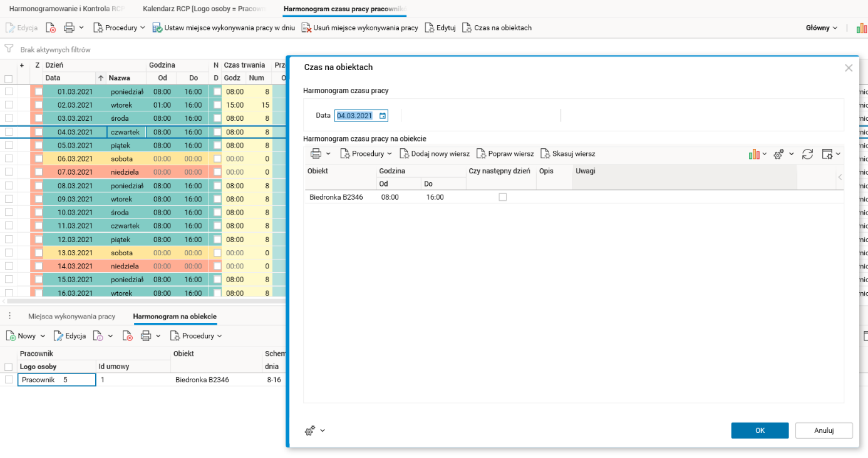868x458 pixels.
Task: Click the table settings icon in the dialog toolbar
Action: pos(827,153)
